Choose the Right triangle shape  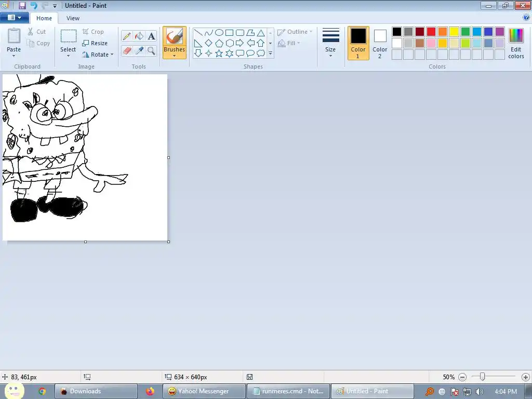pyautogui.click(x=198, y=43)
